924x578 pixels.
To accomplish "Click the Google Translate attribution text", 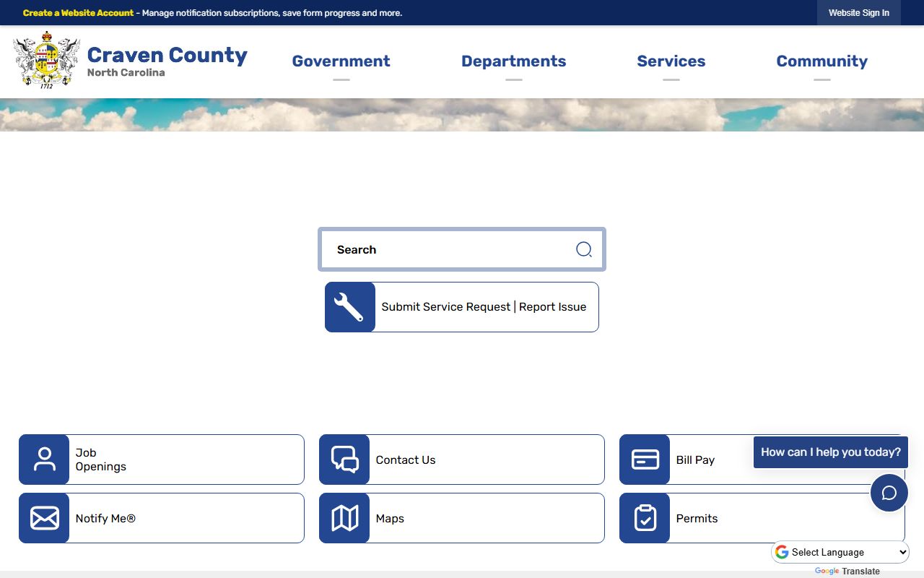I will pyautogui.click(x=847, y=571).
